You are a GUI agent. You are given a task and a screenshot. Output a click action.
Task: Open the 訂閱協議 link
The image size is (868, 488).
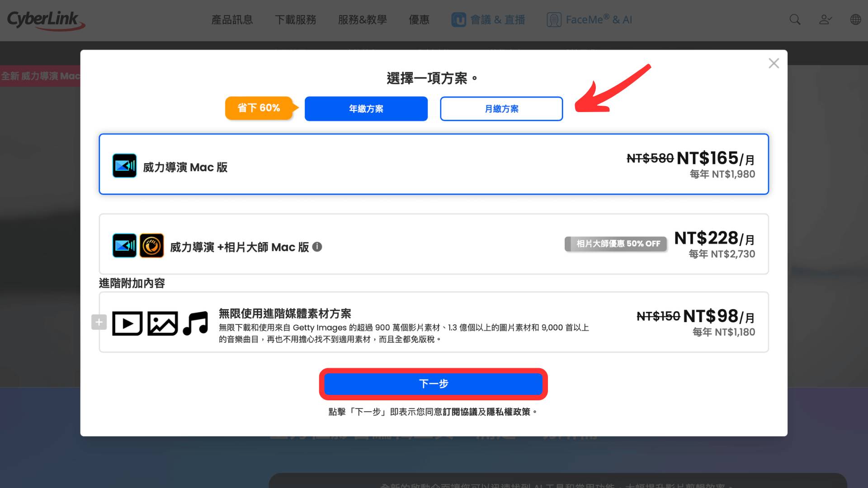(460, 412)
